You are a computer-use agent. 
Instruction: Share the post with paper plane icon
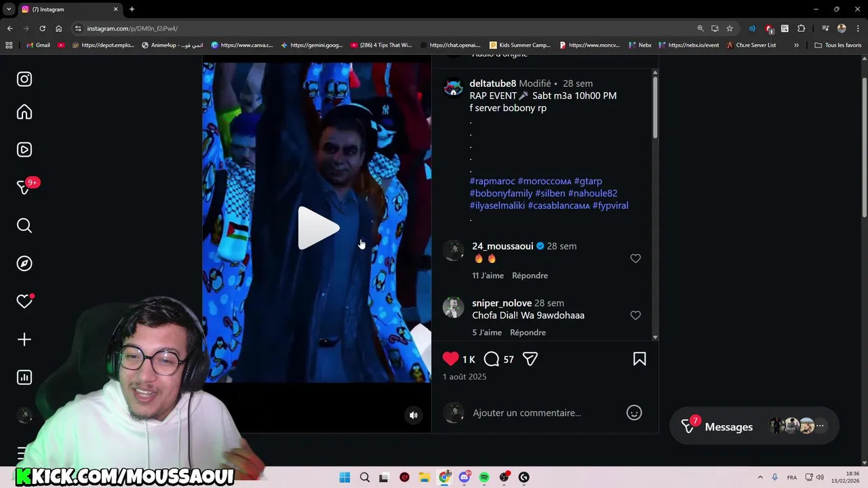click(x=530, y=359)
